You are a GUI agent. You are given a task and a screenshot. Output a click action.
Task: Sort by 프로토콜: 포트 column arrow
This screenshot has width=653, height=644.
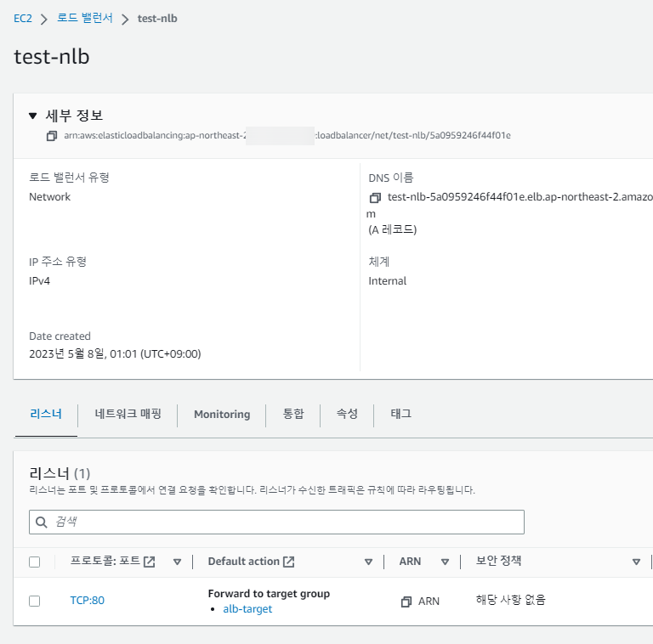(177, 562)
